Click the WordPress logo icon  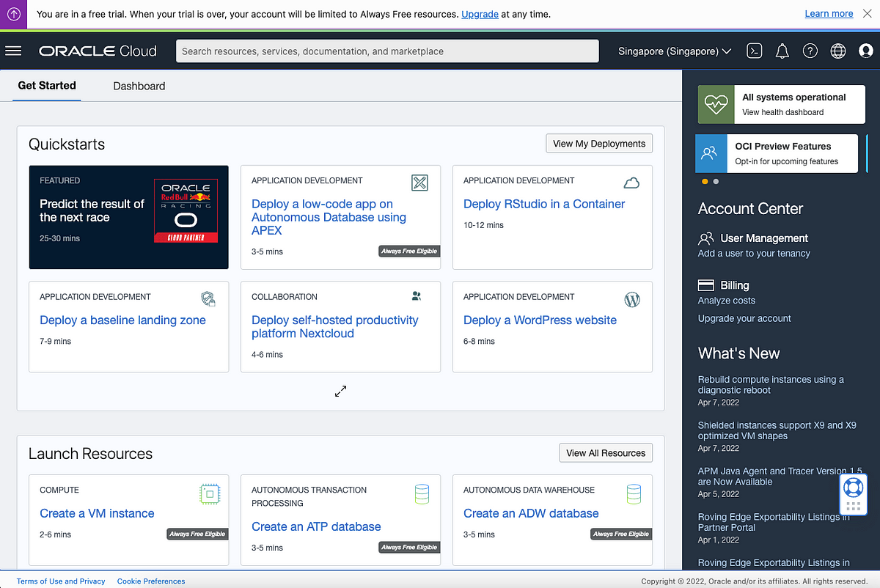(x=632, y=299)
